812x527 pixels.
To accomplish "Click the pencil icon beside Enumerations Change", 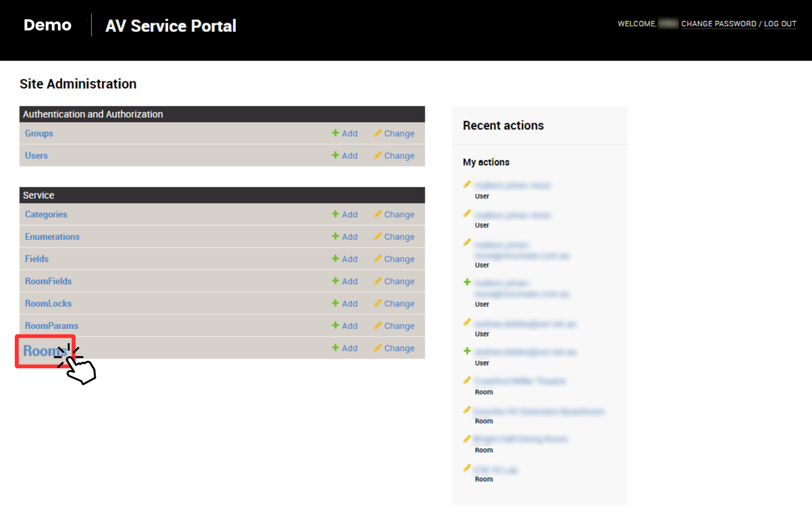I will 378,236.
